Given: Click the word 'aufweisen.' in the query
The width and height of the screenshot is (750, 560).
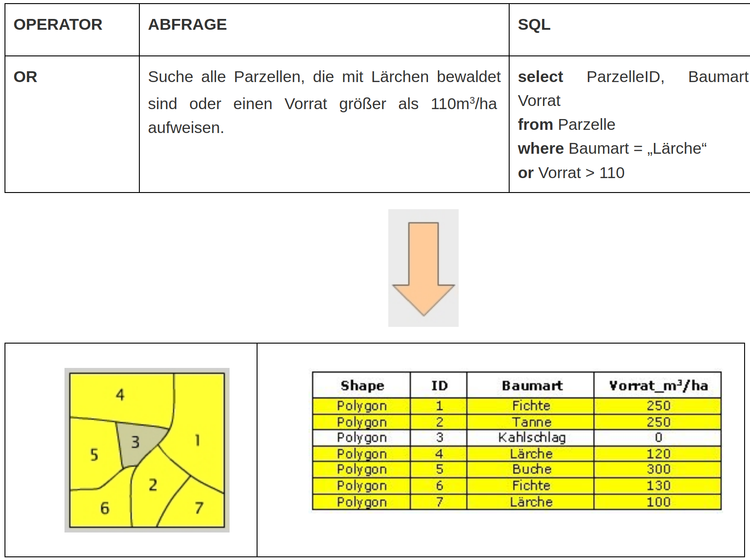Looking at the screenshot, I should (x=186, y=128).
